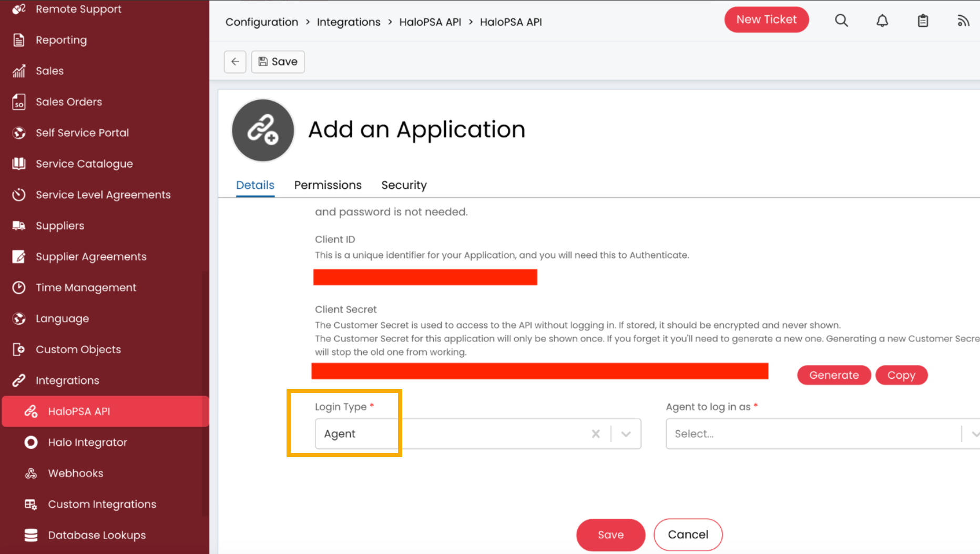Click the Database Lookups stack icon
The height and width of the screenshot is (554, 980).
click(x=31, y=535)
